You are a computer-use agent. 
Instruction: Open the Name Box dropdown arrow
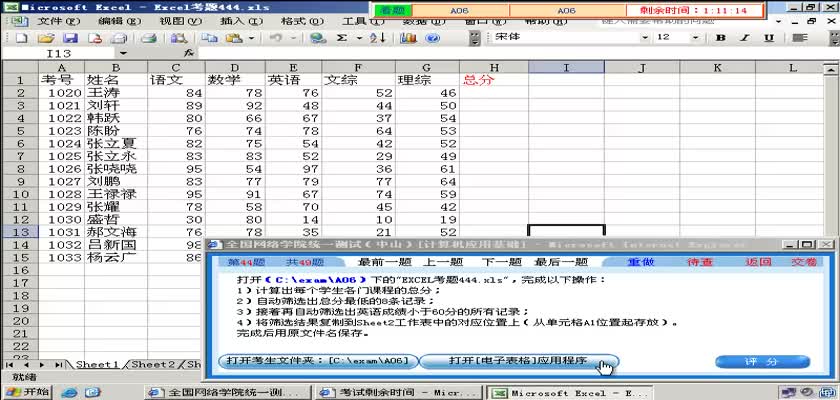point(123,53)
